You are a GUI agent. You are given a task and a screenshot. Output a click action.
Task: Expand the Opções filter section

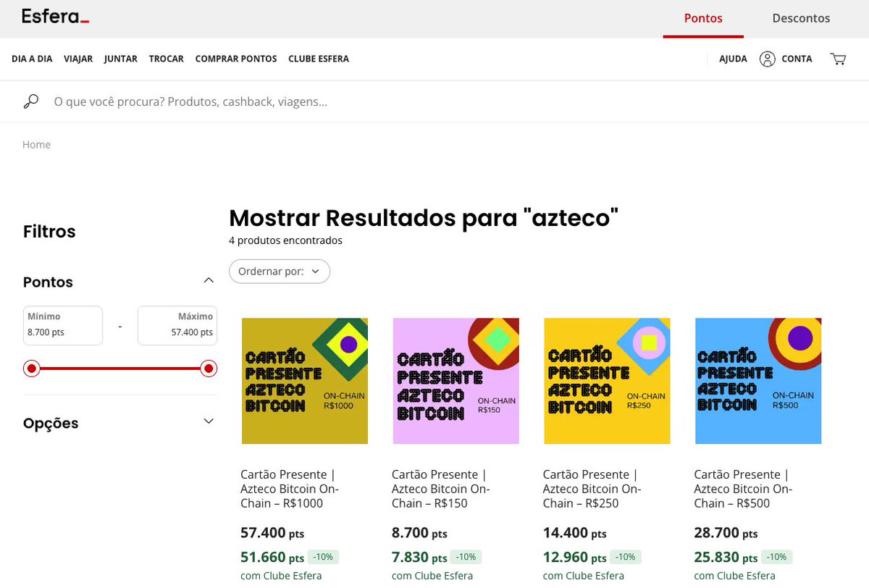pos(209,421)
